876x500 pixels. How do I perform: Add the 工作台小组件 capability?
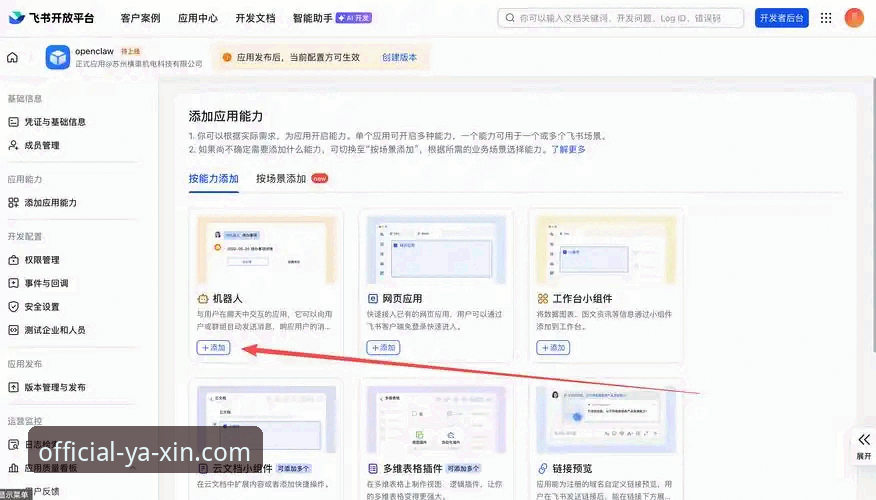(553, 347)
